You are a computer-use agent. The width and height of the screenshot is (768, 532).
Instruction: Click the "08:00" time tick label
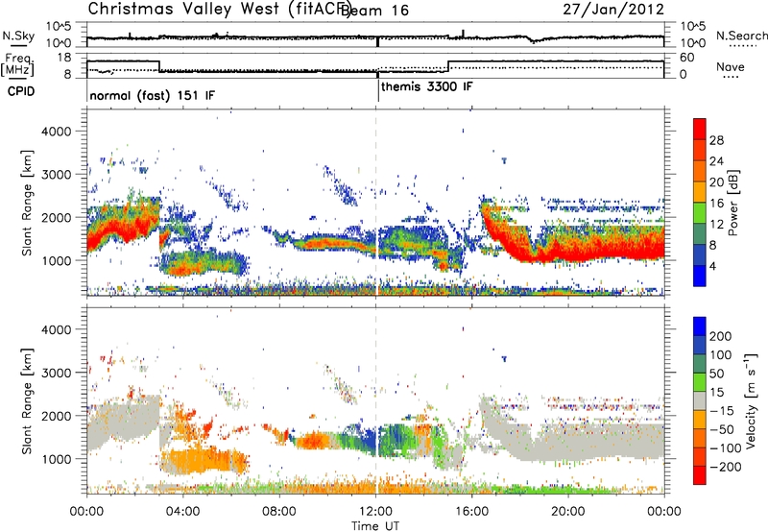pos(279,512)
